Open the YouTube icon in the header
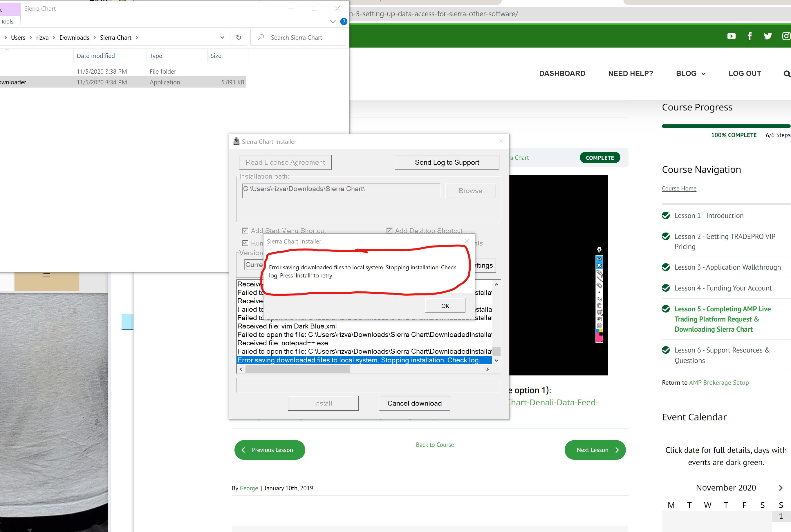The width and height of the screenshot is (791, 532). pos(731,36)
